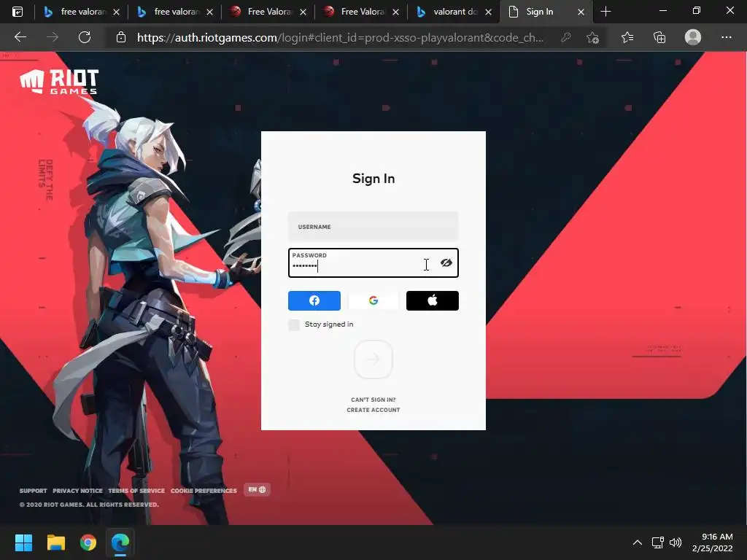747x560 pixels.
Task: Open the Create Account link
Action: tap(373, 410)
